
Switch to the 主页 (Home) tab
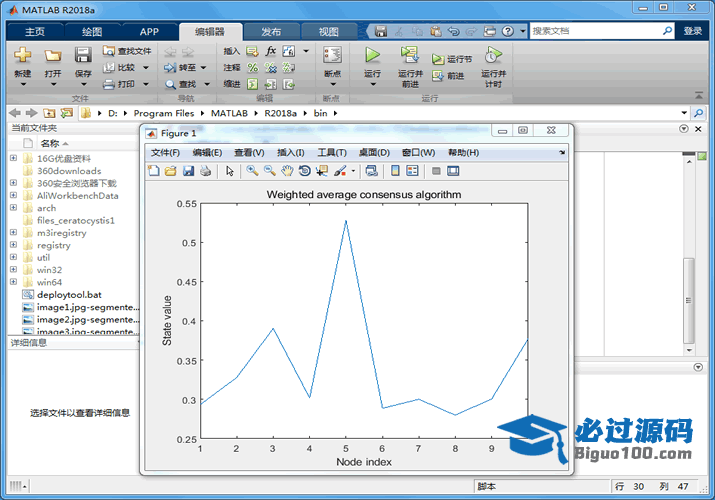pos(35,31)
